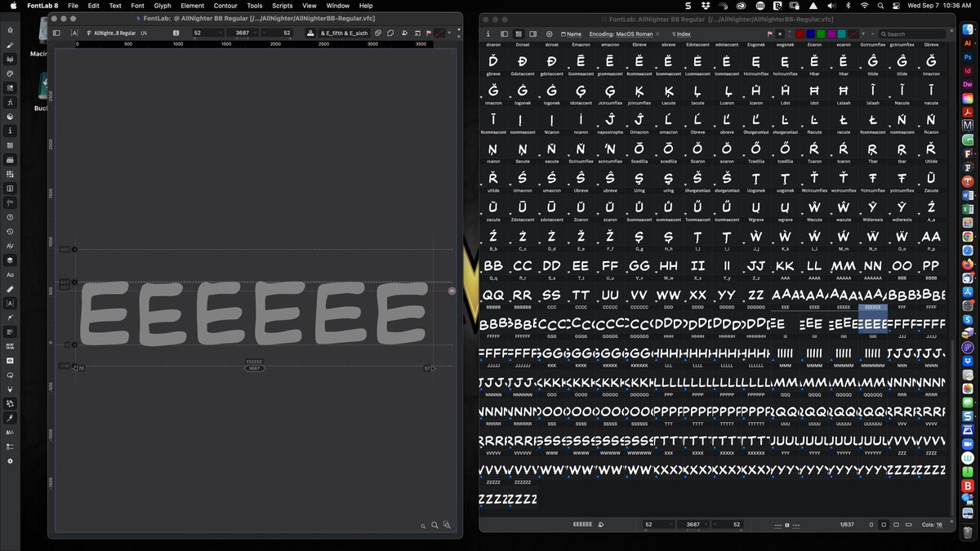Open AllNighte..B Regular font selector
The width and height of the screenshot is (980, 551).
pyautogui.click(x=112, y=33)
